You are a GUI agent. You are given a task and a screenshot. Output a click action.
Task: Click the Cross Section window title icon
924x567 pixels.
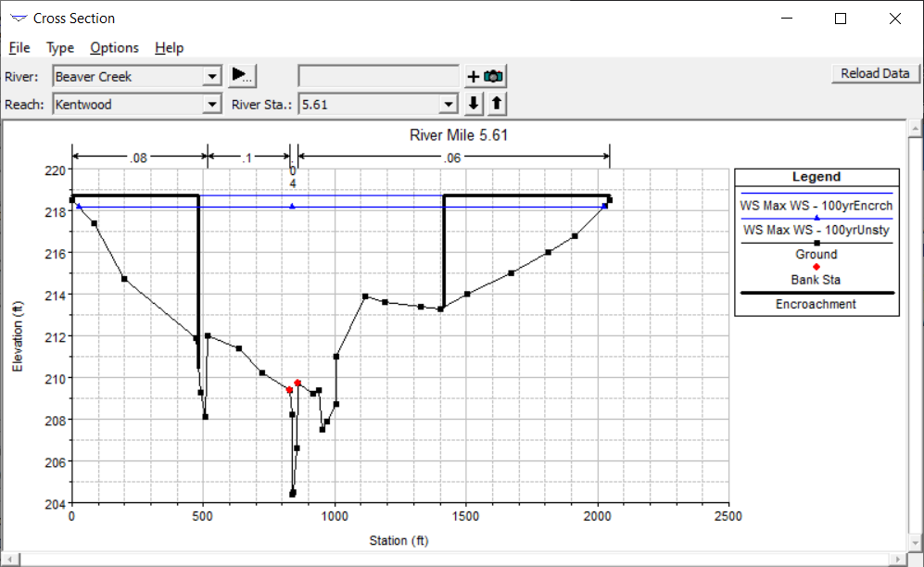click(19, 19)
